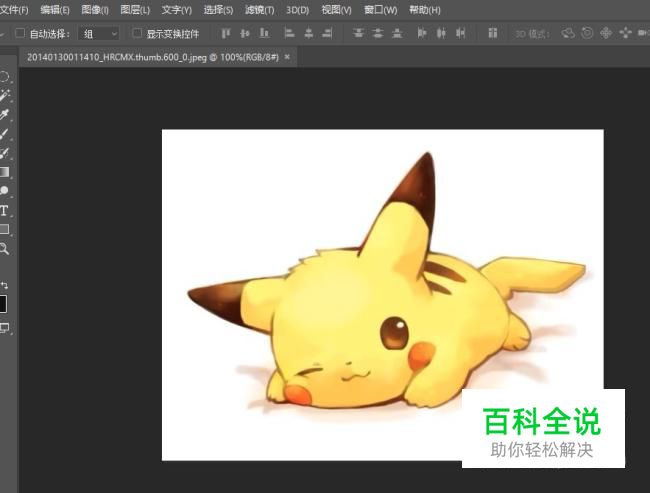The width and height of the screenshot is (650, 493).
Task: Click the align horizontal centers icon
Action: (308, 33)
